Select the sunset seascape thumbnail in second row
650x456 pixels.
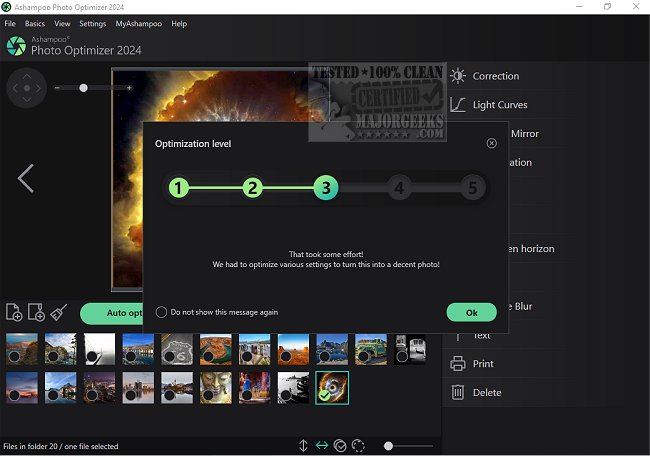coord(22,388)
